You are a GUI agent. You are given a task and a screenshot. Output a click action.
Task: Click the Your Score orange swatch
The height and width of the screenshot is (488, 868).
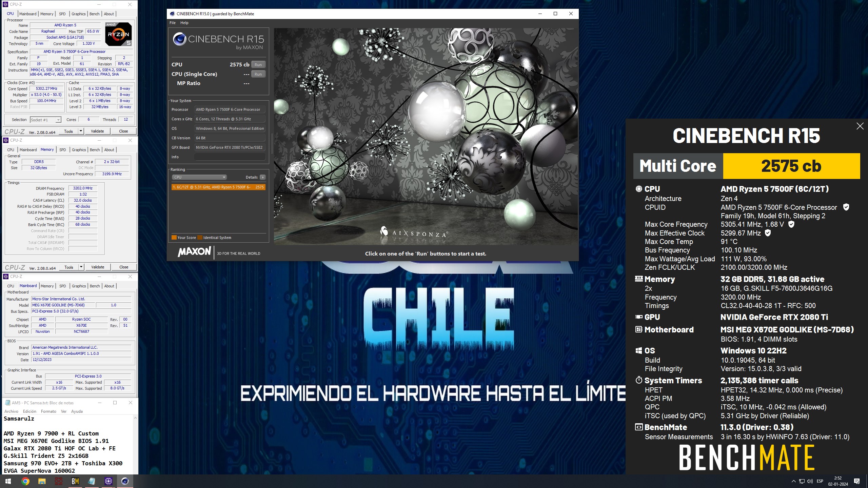(x=174, y=238)
